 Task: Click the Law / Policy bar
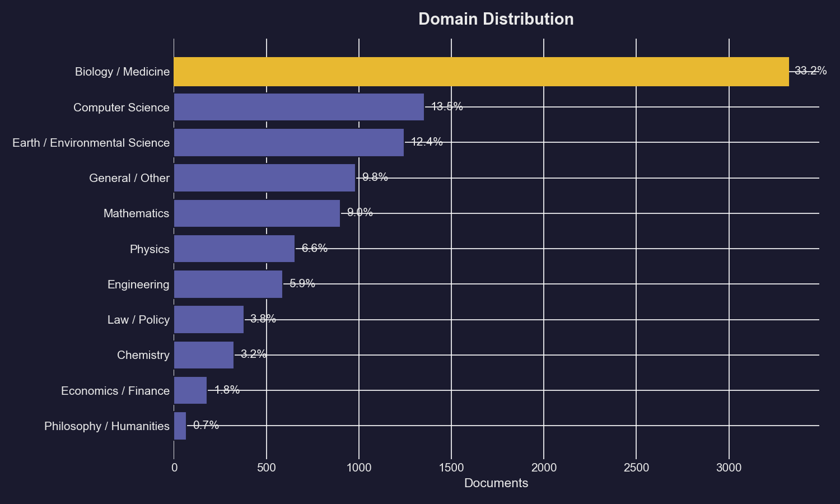pyautogui.click(x=209, y=319)
